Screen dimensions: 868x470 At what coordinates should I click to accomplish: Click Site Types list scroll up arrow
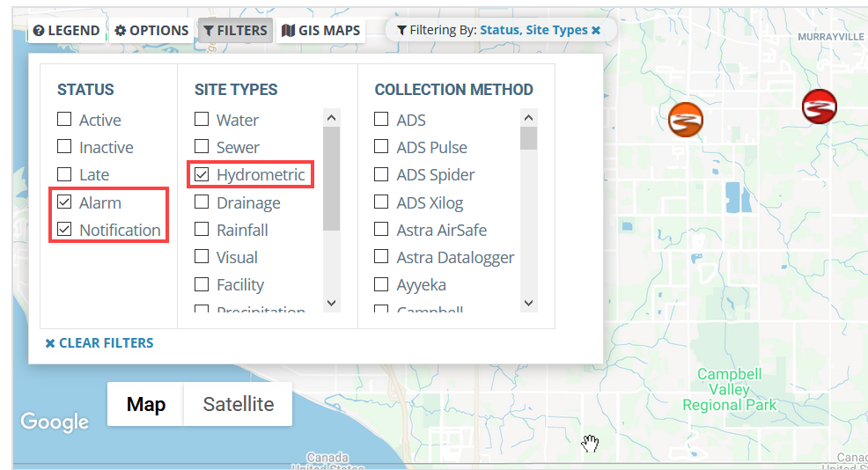click(x=332, y=117)
